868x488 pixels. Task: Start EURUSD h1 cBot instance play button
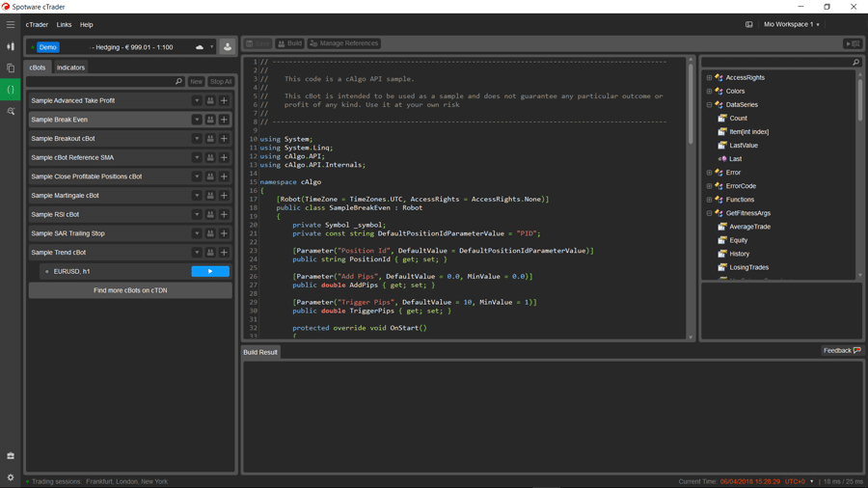pyautogui.click(x=210, y=271)
